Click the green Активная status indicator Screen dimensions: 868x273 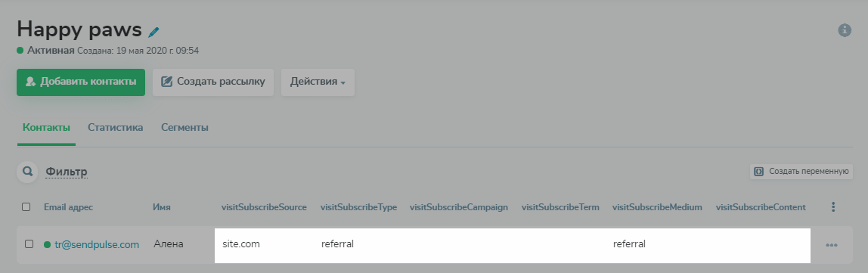[20, 51]
